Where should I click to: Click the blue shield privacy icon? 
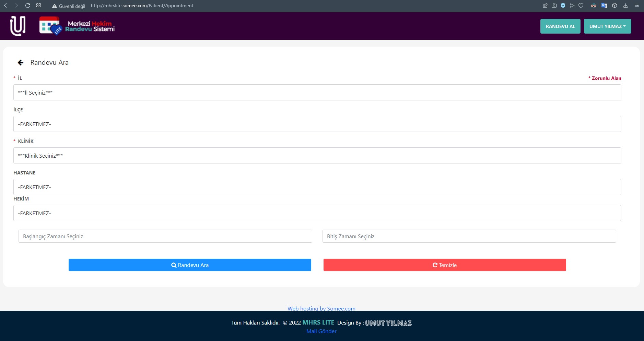(563, 5)
